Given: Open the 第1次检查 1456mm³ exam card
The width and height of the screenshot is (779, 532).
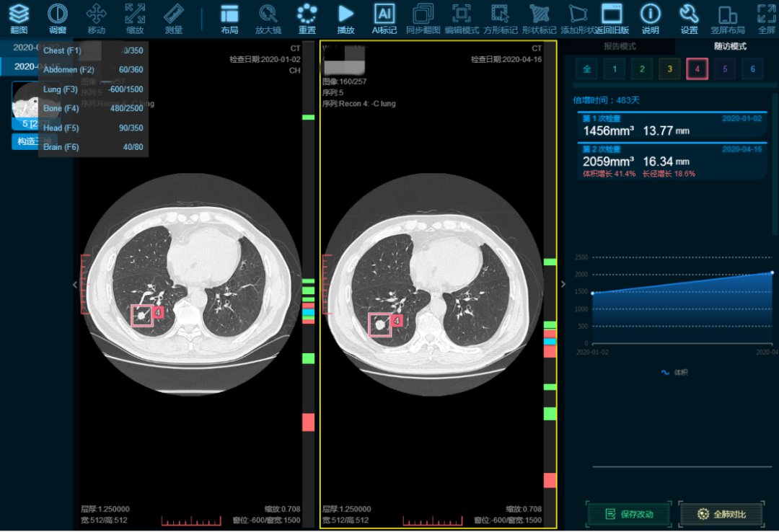Looking at the screenshot, I should (672, 126).
